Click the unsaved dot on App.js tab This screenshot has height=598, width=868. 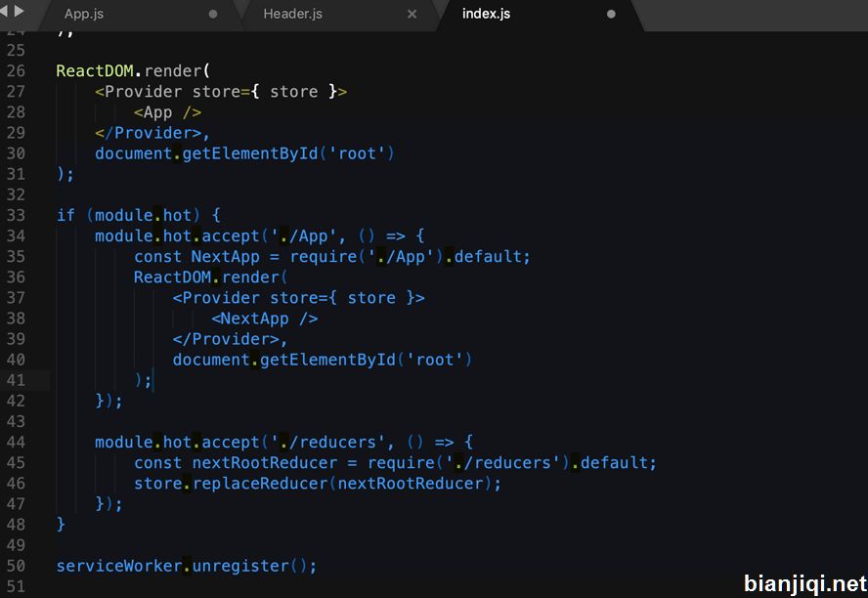coord(213,14)
